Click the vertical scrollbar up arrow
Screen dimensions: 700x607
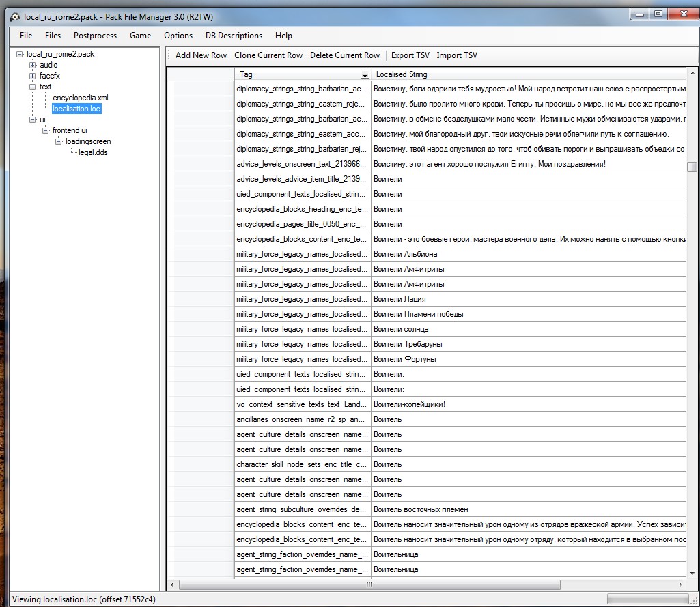click(692, 73)
